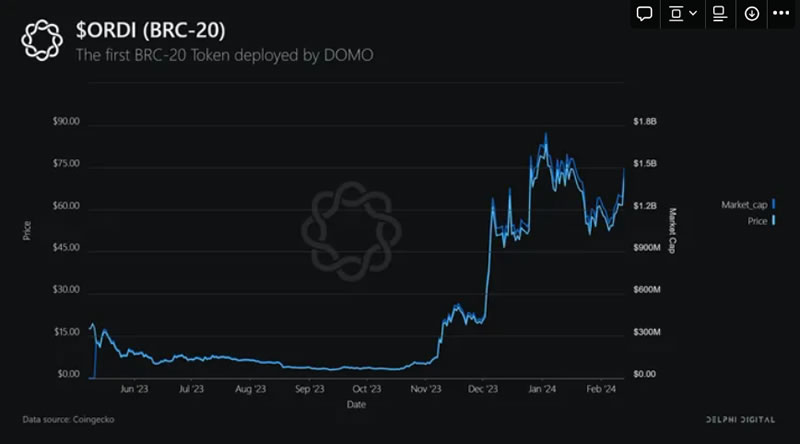Viewport: 800px width, 444px height.
Task: Click the "Data source: Coingecko" text
Action: click(x=68, y=419)
